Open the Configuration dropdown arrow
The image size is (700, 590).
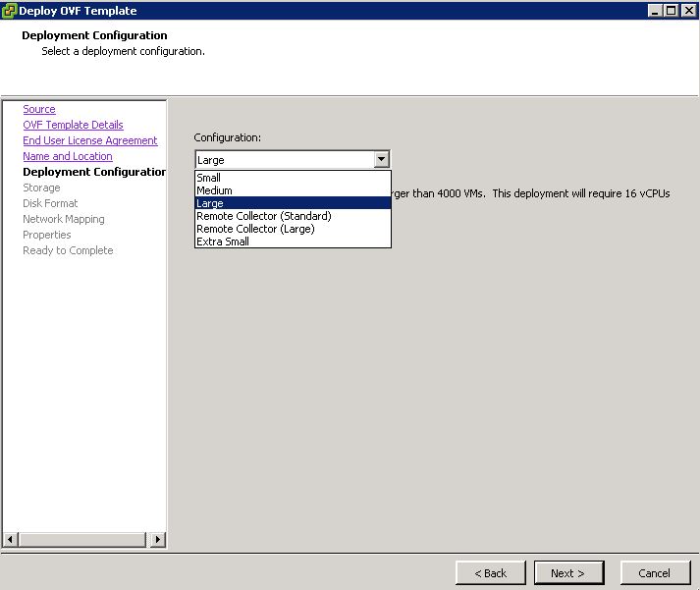[382, 160]
